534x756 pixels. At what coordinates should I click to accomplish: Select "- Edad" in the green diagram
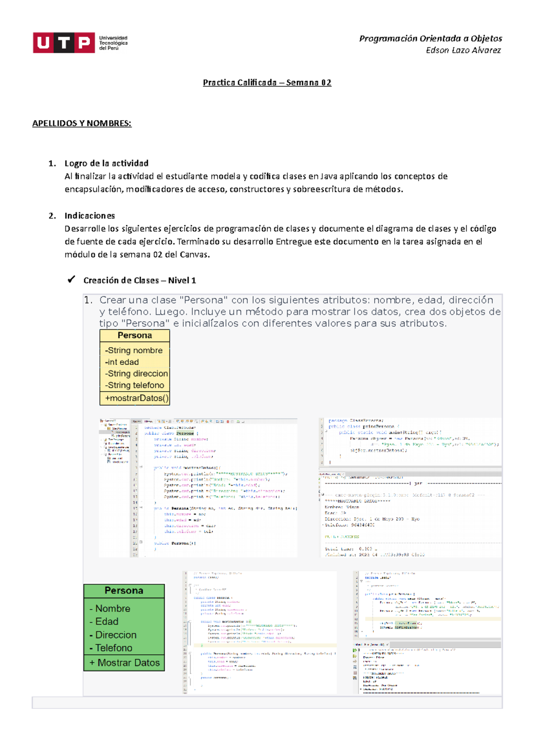104,622
